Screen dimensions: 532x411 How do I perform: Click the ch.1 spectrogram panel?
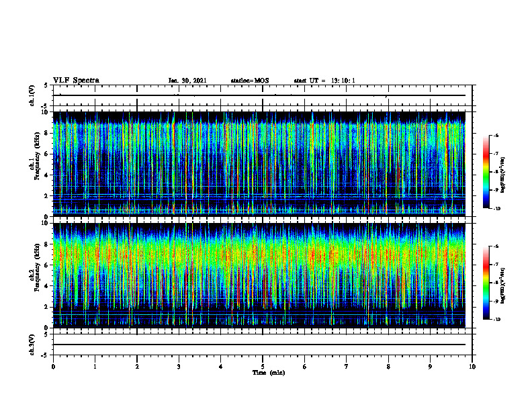(259, 164)
